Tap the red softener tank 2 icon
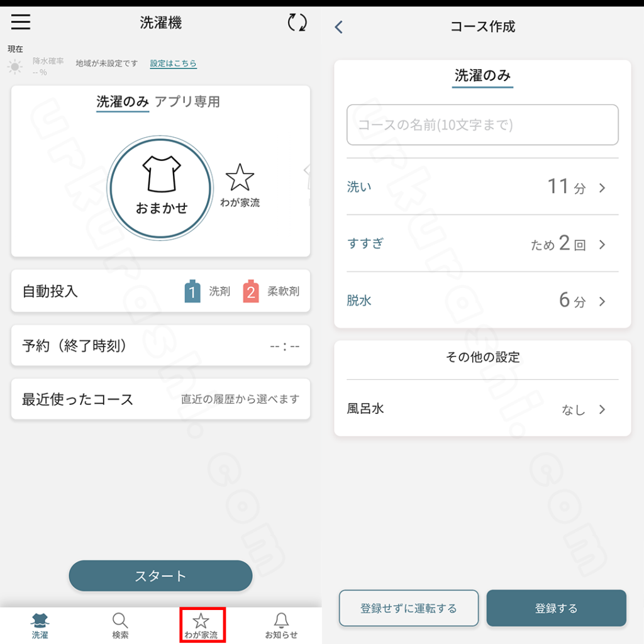Screen dimensions: 644x644 [x=251, y=291]
